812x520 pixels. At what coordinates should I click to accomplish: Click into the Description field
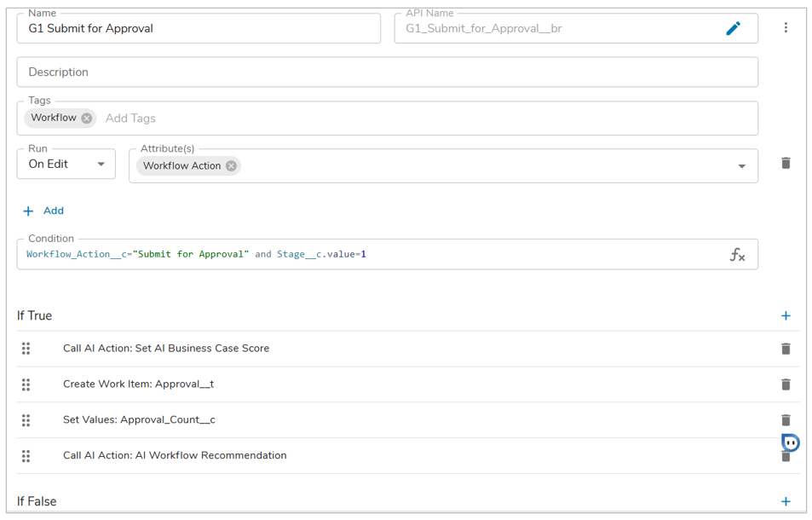(387, 72)
